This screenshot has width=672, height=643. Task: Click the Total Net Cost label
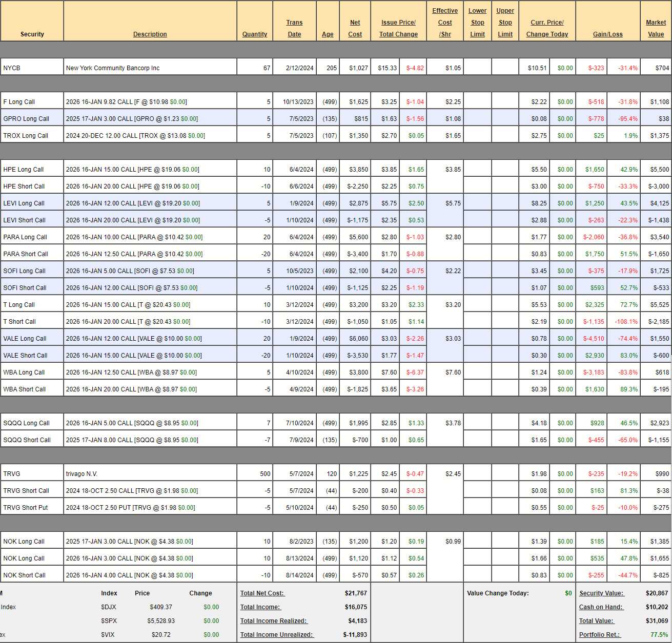(x=262, y=593)
